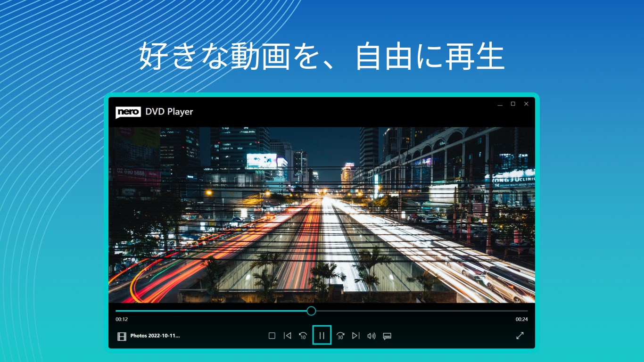Stop the current video

tap(272, 336)
